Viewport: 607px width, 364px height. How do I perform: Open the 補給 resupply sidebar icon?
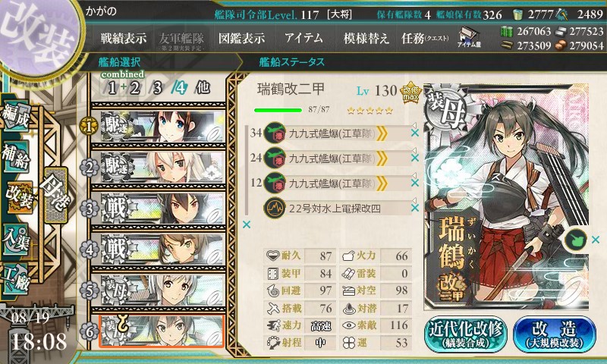coord(16,156)
